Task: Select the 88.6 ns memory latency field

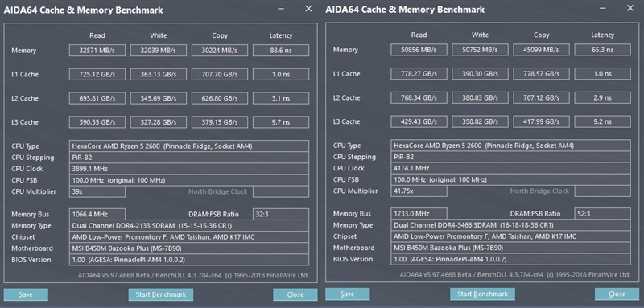Action: [281, 51]
